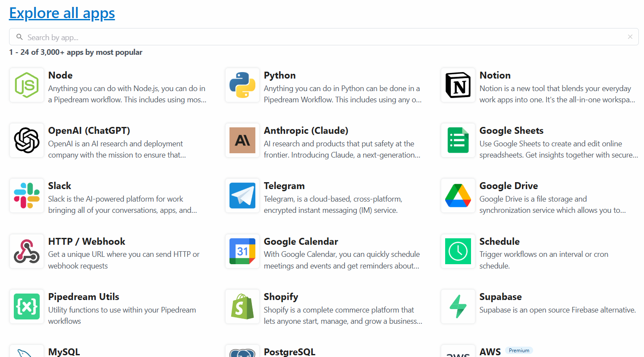Choose the Schedule app title
Viewport: 644px width, 357px height.
tap(499, 241)
